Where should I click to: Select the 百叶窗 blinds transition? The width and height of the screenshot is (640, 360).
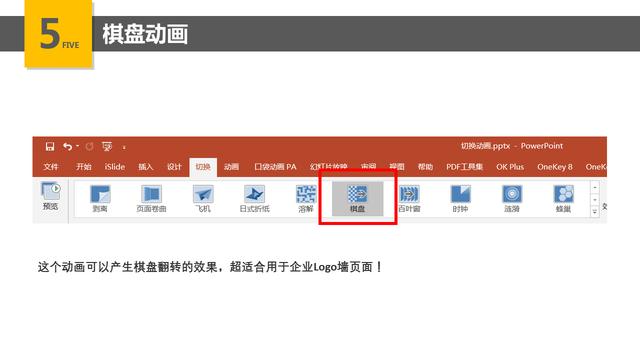[409, 199]
